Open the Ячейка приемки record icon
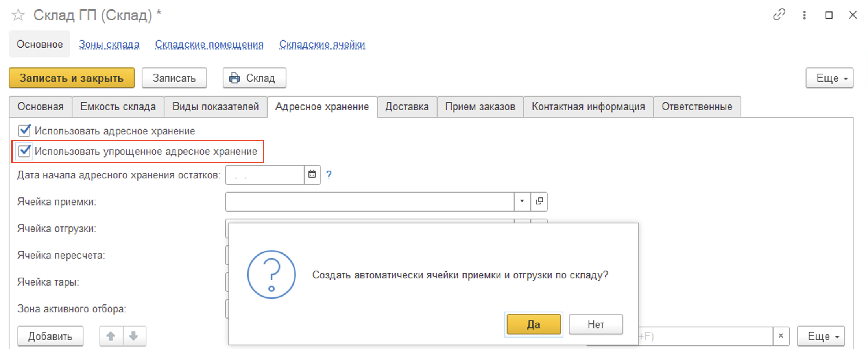Screen dimensions: 868x349 click(x=539, y=201)
